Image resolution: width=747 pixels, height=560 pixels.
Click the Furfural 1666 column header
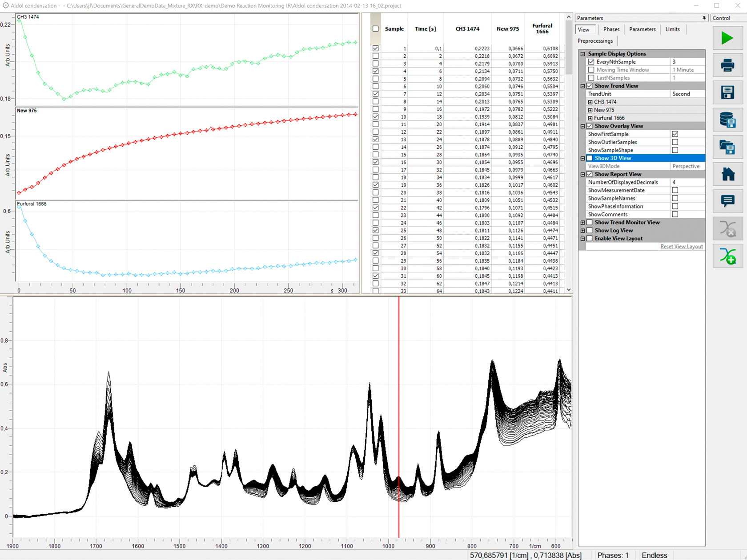[542, 29]
